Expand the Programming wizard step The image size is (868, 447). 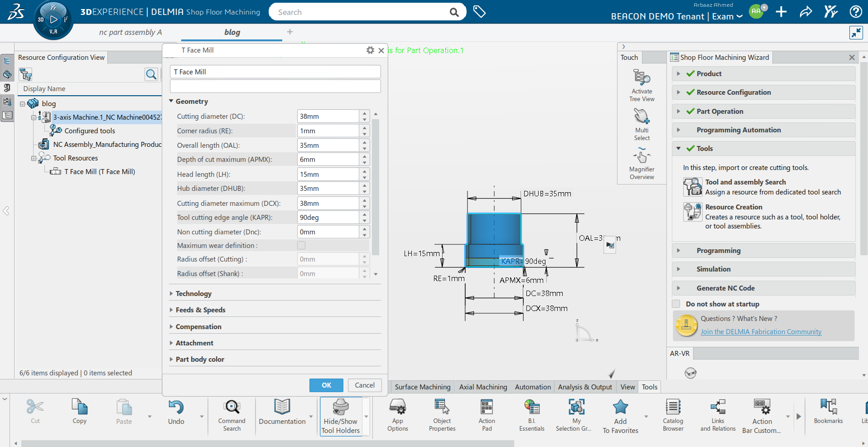point(678,250)
